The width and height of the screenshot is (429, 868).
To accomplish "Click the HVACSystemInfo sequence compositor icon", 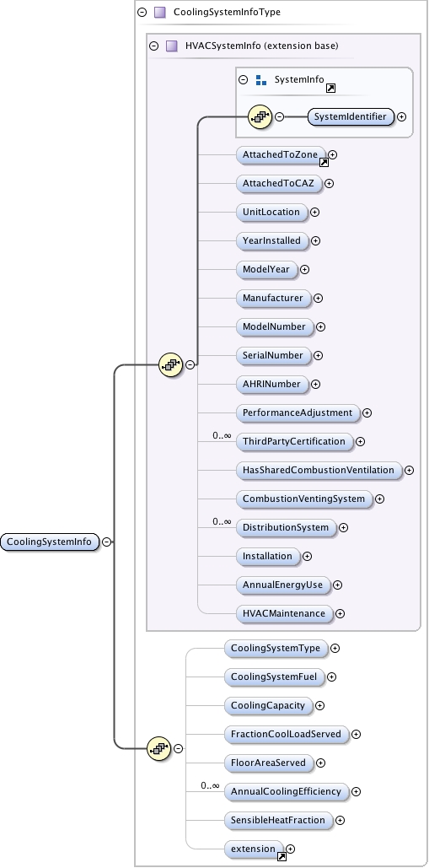I will 170,364.
